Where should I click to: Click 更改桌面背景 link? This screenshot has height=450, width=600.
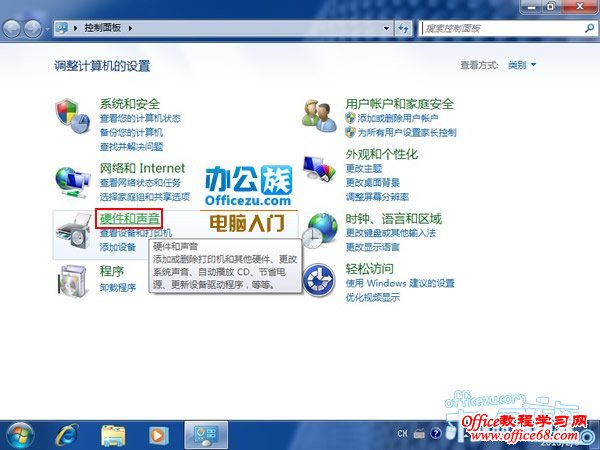pyautogui.click(x=372, y=183)
